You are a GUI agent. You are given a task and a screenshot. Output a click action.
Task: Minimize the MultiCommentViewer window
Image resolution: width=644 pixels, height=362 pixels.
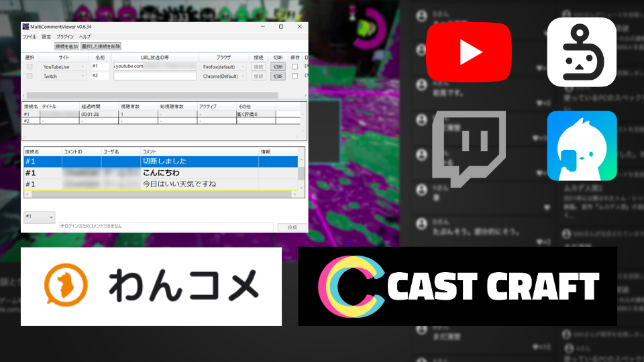click(263, 27)
